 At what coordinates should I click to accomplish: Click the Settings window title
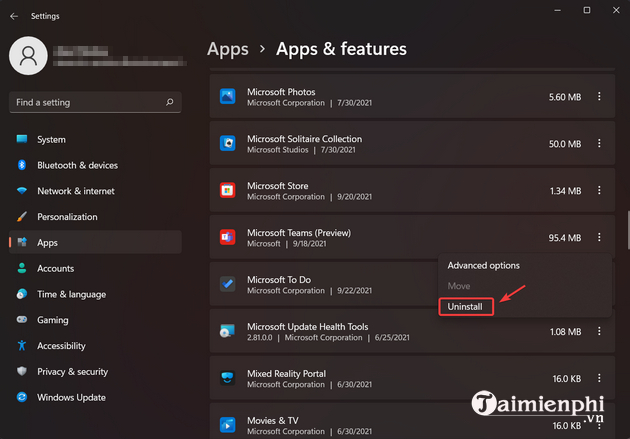tap(45, 16)
